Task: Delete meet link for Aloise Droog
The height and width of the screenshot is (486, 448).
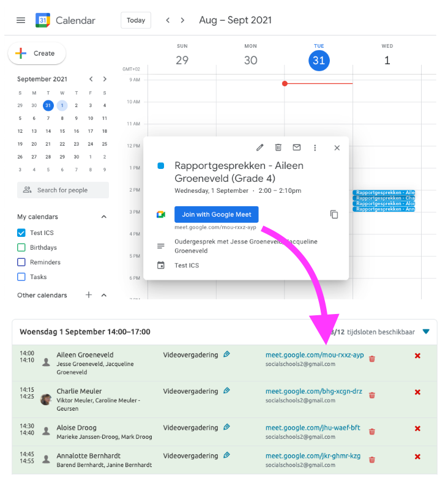Action: 372,432
